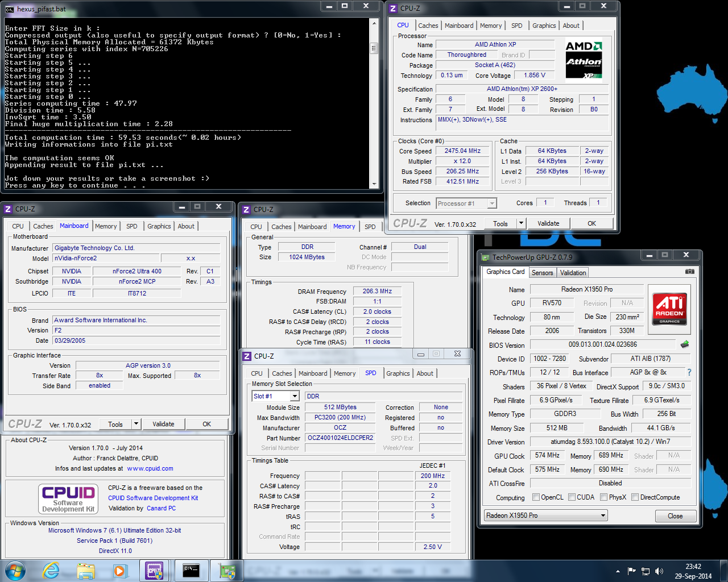Open the network tray icon
This screenshot has width=728, height=582.
coord(646,571)
